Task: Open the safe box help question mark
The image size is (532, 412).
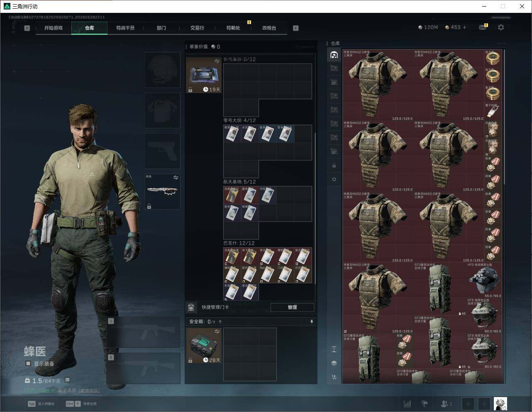Action: (220, 321)
